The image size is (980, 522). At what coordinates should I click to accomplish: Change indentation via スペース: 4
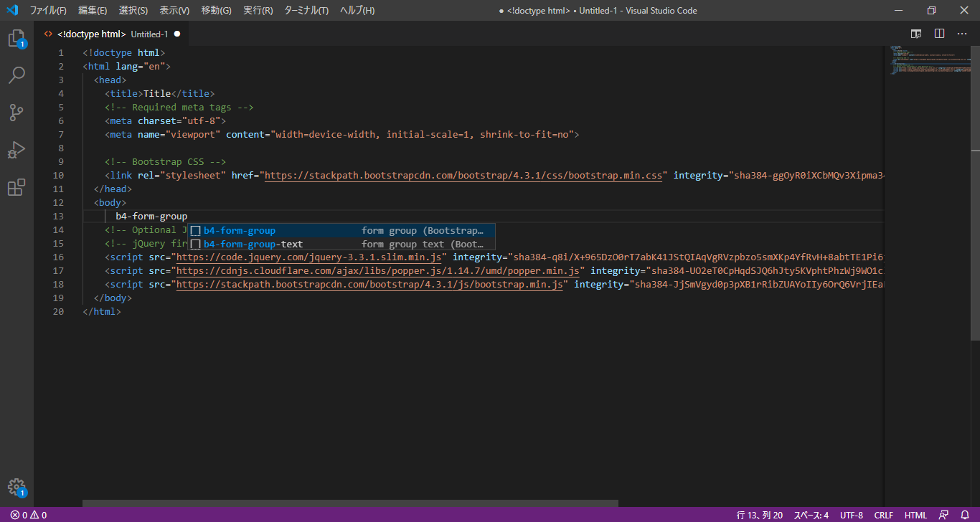click(811, 515)
